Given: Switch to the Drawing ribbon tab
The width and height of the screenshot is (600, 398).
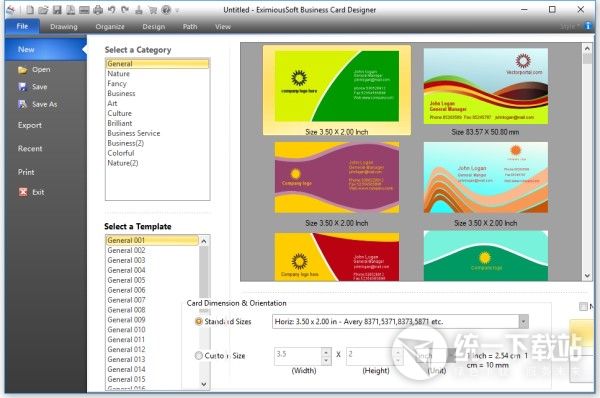Looking at the screenshot, I should pos(64,27).
